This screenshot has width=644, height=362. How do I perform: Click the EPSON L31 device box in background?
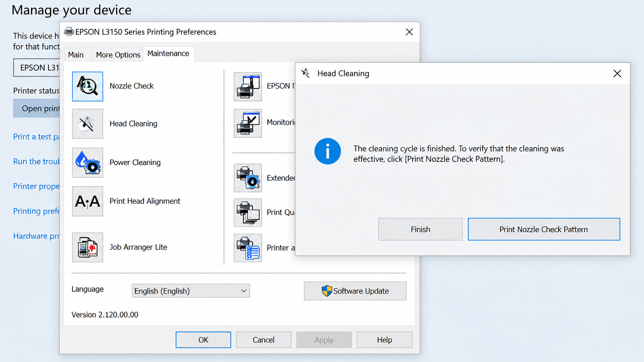point(37,68)
